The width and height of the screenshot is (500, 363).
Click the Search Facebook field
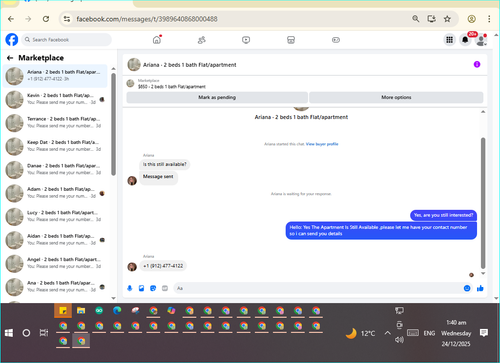click(67, 40)
